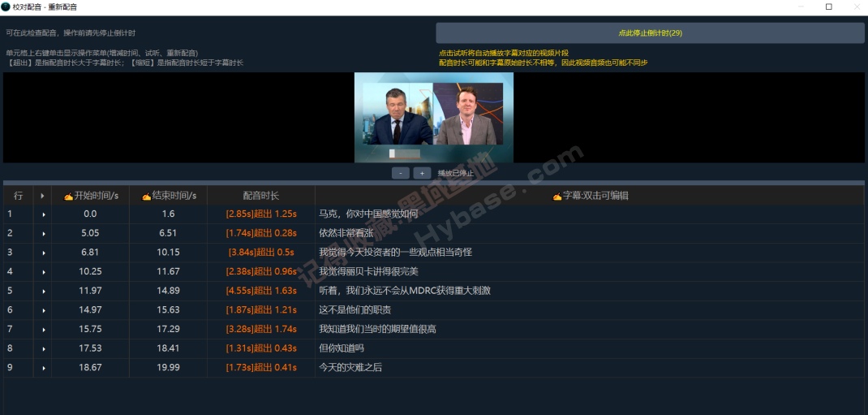Click the 结束时间/s column header
This screenshot has height=415, width=868.
coord(168,196)
